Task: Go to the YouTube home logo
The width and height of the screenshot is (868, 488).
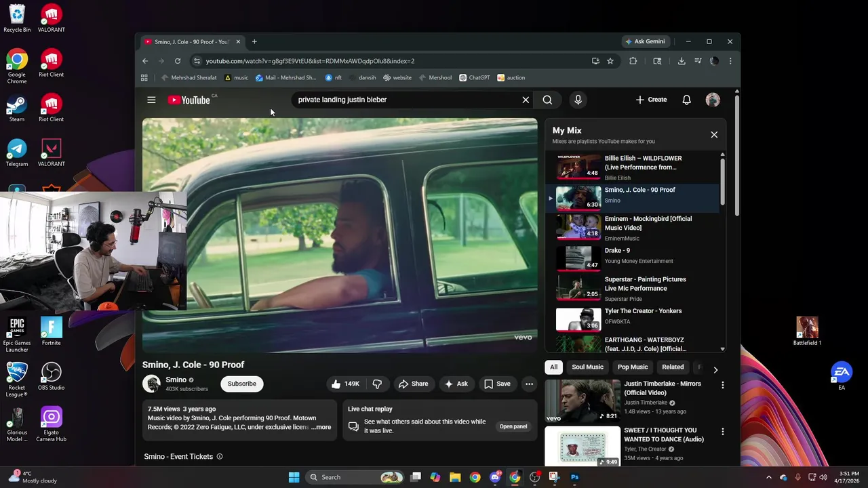Action: click(189, 100)
